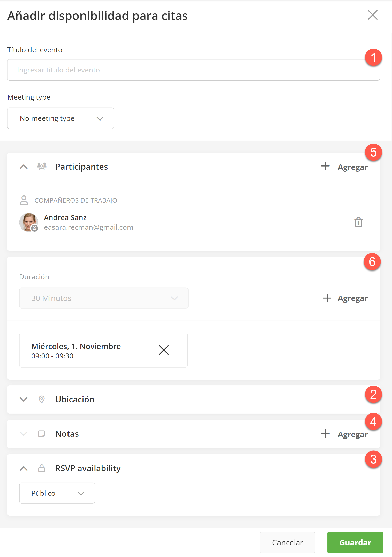The image size is (392, 557).
Task: Click the Notas note icon
Action: (x=41, y=434)
